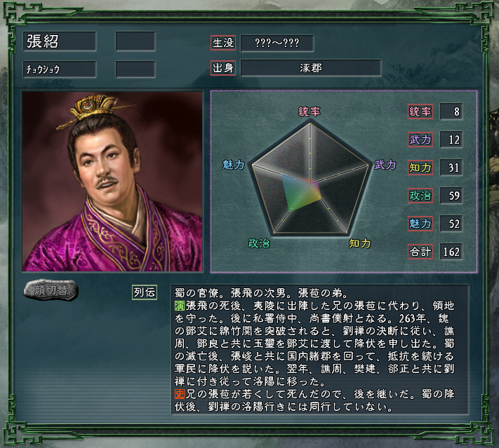Click the green 演 marker in biography

[x=180, y=306]
